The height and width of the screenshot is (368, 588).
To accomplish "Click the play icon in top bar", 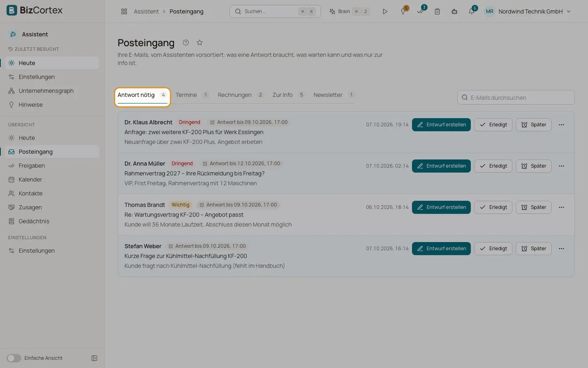I will point(385,11).
